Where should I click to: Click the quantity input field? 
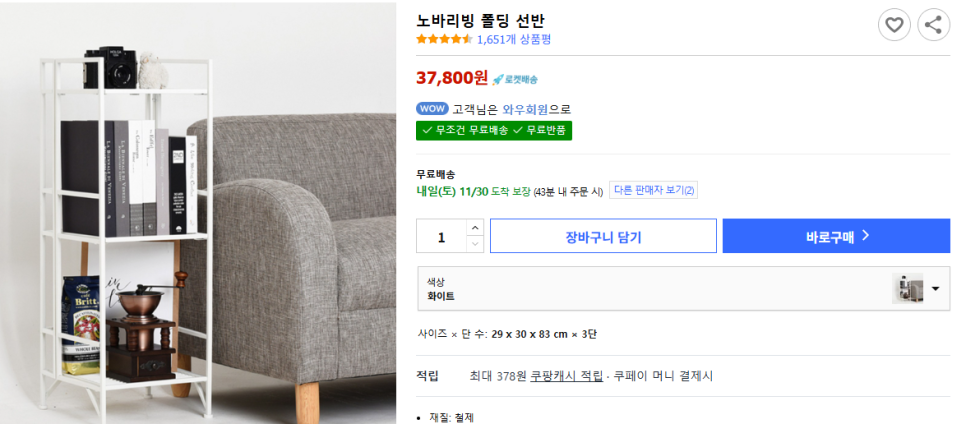(441, 237)
